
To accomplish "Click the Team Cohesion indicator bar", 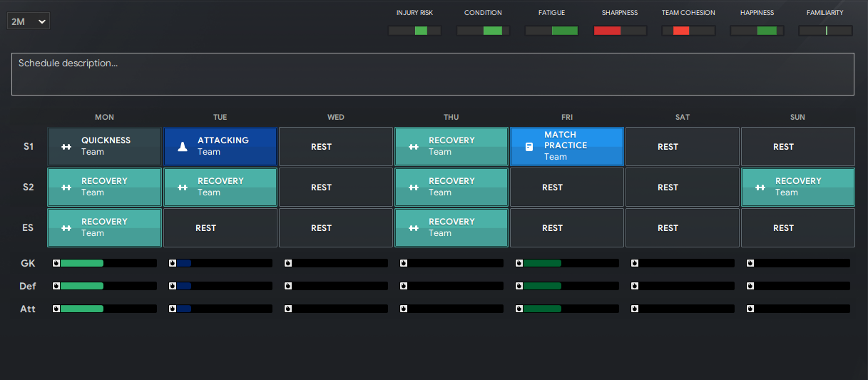I will 689,31.
